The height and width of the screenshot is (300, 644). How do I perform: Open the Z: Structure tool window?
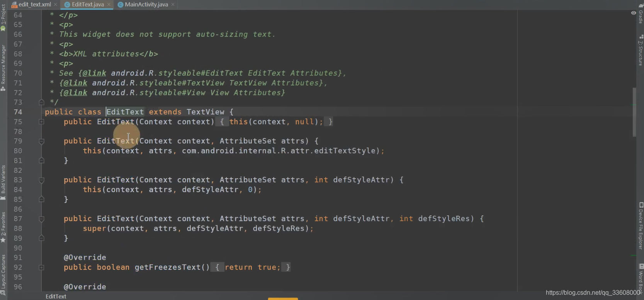641,50
